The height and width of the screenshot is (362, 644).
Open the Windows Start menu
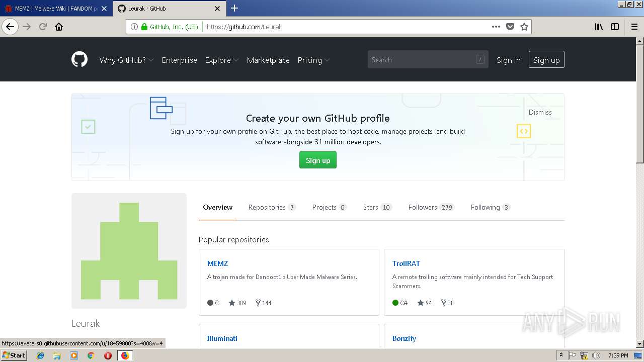(14, 355)
